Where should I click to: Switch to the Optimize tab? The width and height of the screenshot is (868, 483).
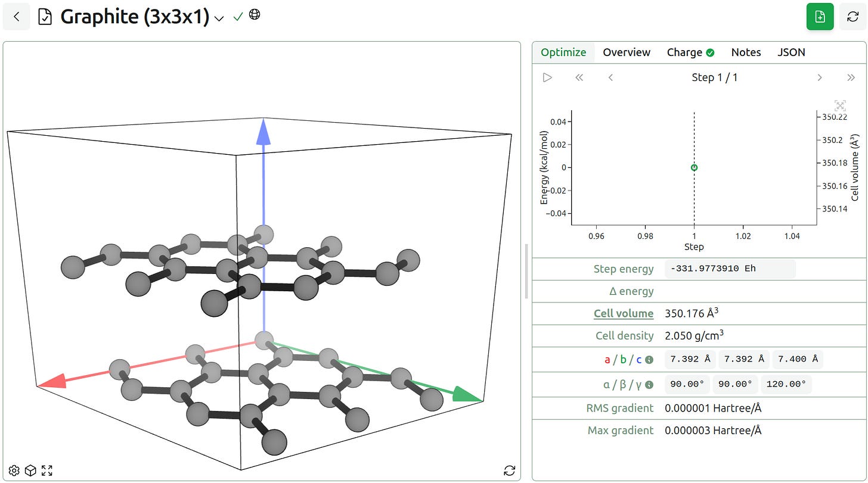(x=563, y=52)
